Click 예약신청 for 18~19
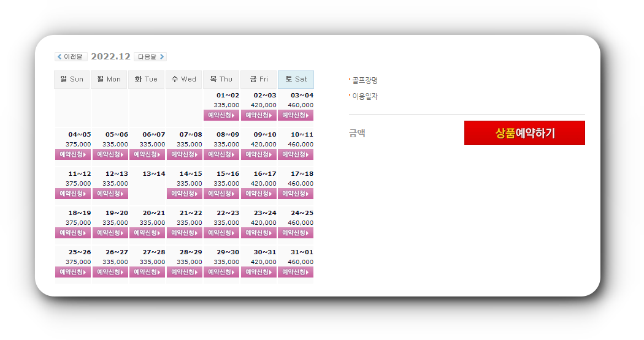Viewport: 644px width, 340px height. pyautogui.click(x=73, y=233)
